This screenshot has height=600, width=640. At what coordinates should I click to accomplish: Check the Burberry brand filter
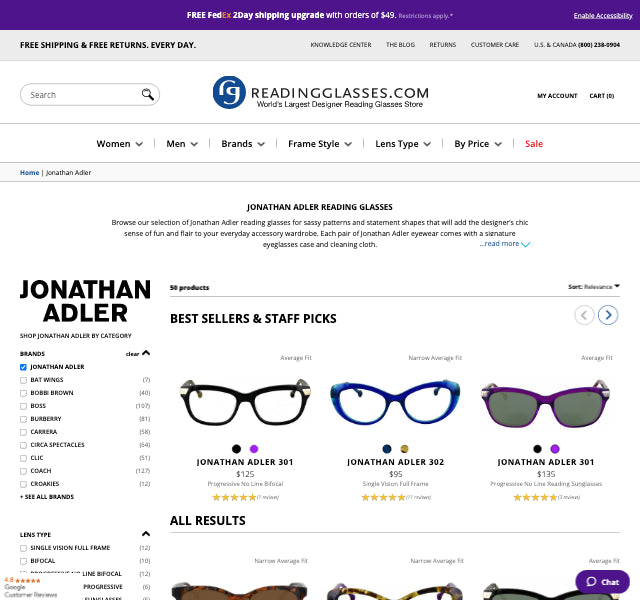[23, 419]
